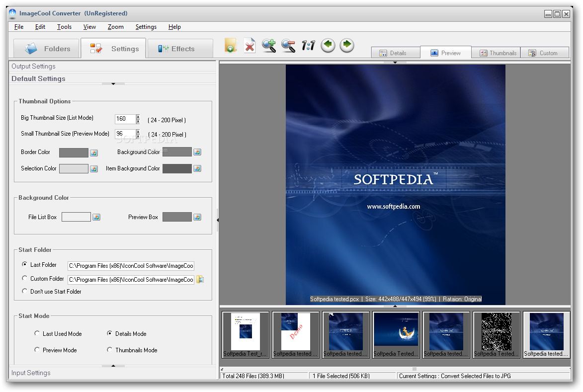Decrease Small Thumbnail Size with down arrow
583x392 pixels.
(138, 136)
